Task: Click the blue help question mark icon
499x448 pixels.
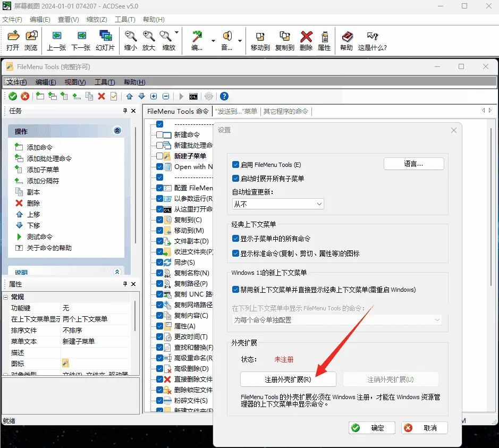Action: pos(224,96)
